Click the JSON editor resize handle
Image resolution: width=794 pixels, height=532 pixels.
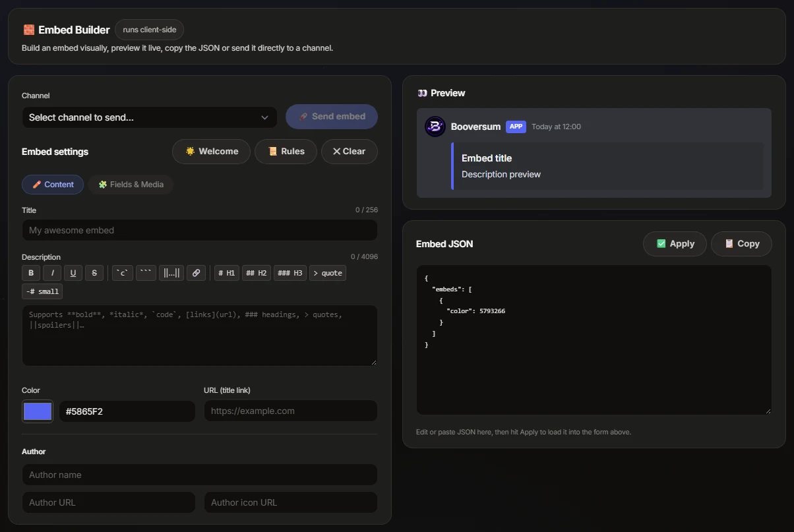tap(768, 411)
